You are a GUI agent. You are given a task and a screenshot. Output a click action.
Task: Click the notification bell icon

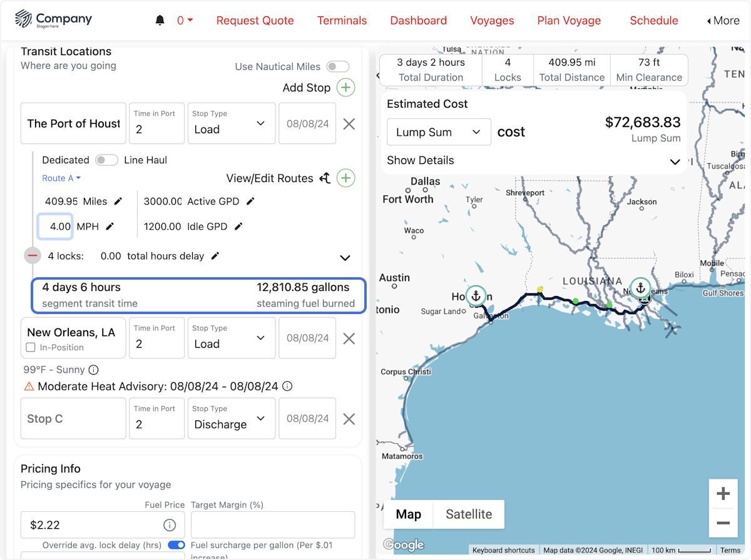click(x=160, y=21)
